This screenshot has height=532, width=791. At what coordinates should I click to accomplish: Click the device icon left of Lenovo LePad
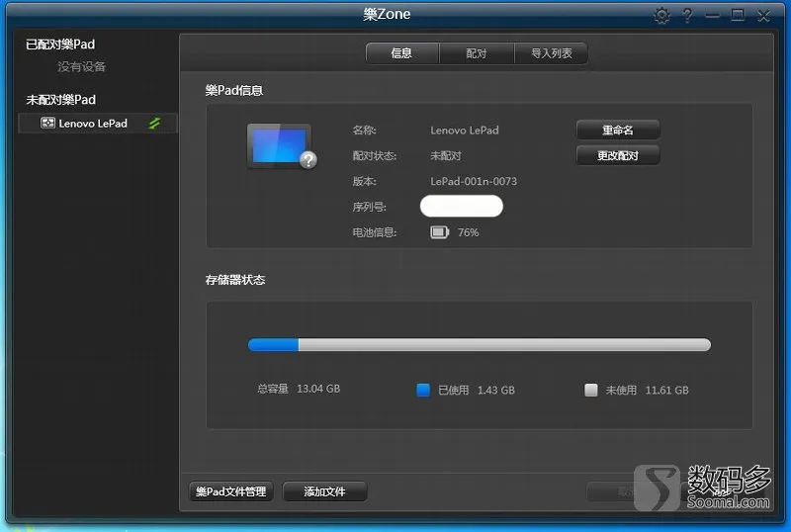click(x=47, y=123)
